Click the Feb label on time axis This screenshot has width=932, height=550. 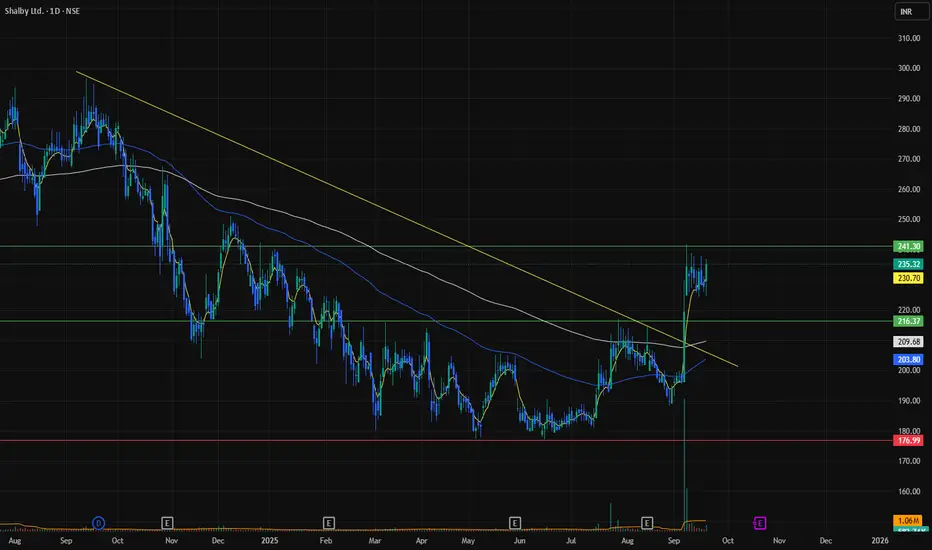click(326, 540)
